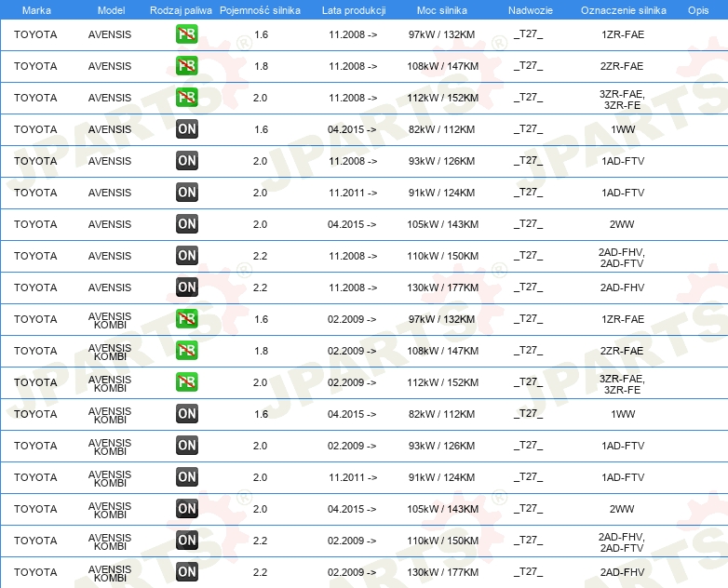Click 82kW / 112KM in Avensis Kombi row
Screen dimensions: 728x588
point(441,414)
